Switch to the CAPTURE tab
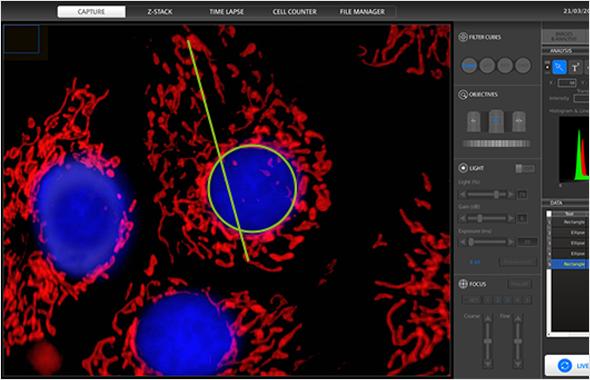590x380 pixels. (x=91, y=12)
